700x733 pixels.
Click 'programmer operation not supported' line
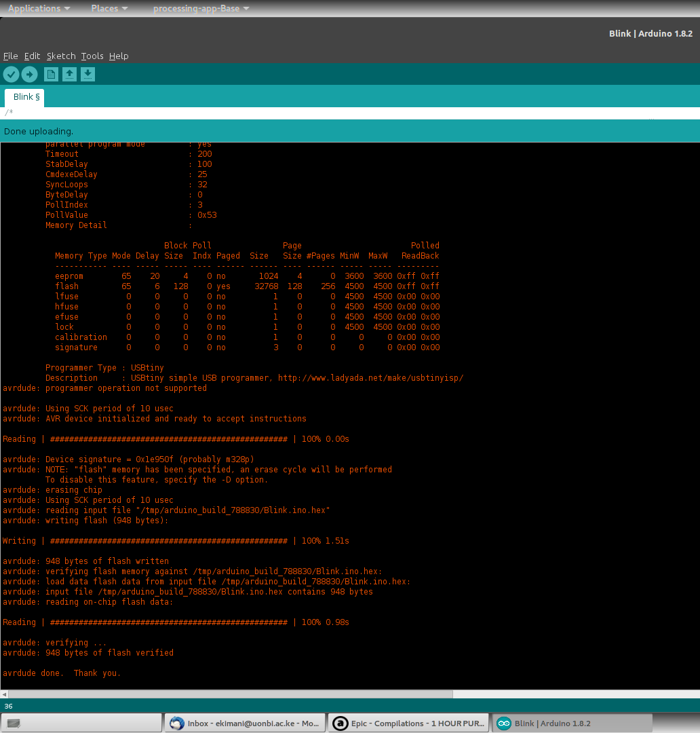coord(104,388)
